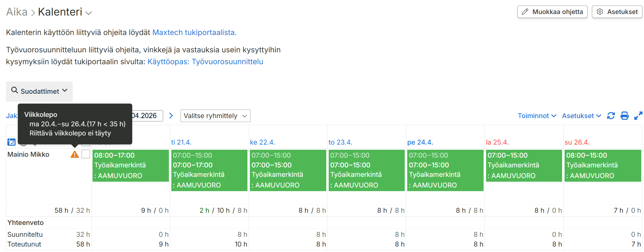
Task: Expand the Kalenteri title dropdown chevron
Action: point(89,13)
